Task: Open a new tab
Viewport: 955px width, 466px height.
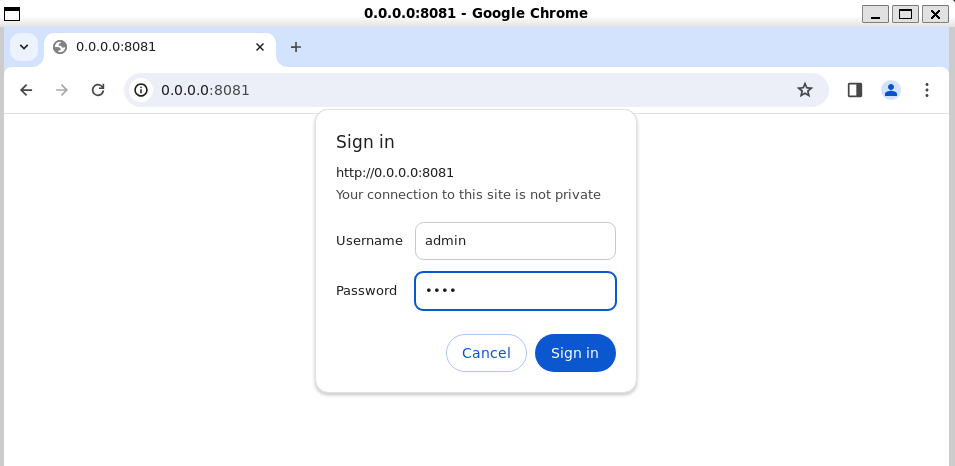Action: [x=296, y=47]
